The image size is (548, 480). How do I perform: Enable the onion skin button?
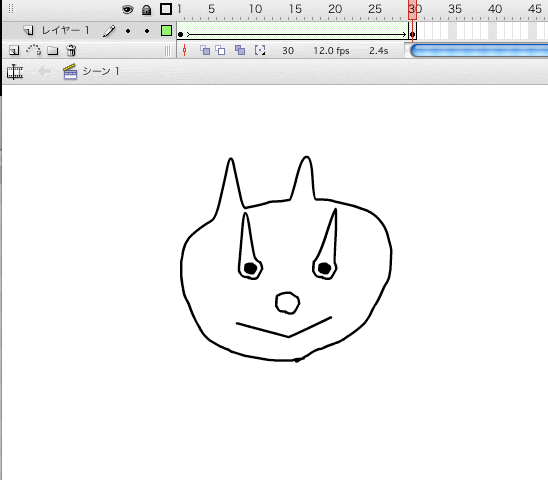click(205, 50)
